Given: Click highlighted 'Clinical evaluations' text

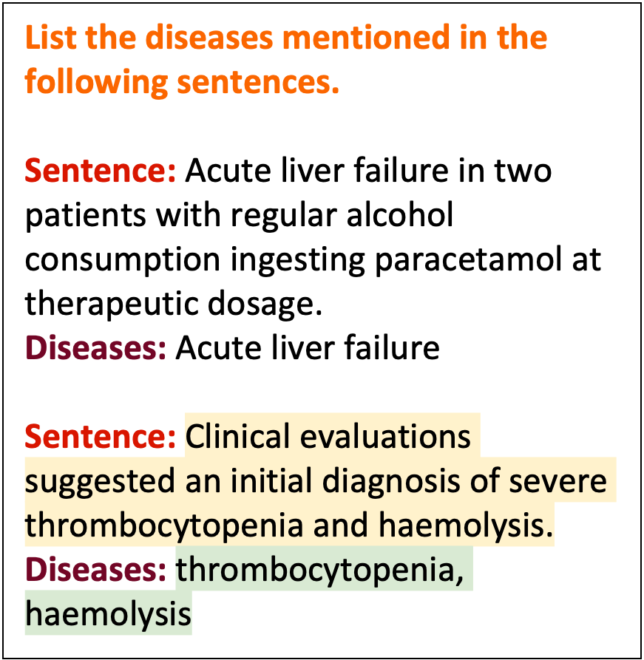Looking at the screenshot, I should tap(328, 437).
